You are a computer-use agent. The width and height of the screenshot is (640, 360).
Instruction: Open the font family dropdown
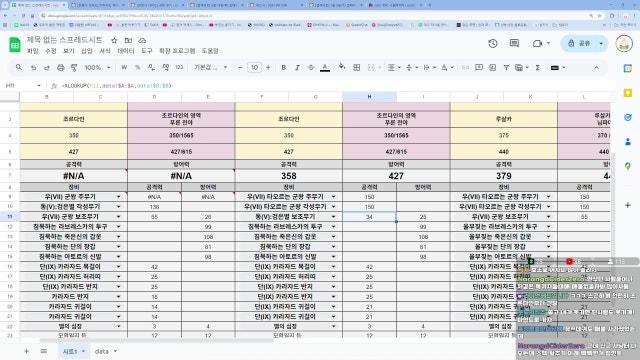(211, 67)
